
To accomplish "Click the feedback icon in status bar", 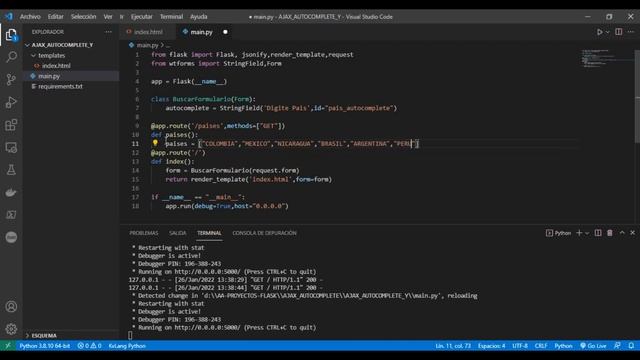I will pyautogui.click(x=617, y=346).
